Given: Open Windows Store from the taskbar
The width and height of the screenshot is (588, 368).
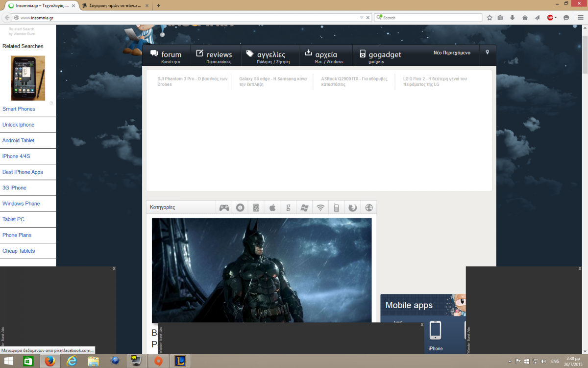Looking at the screenshot, I should [29, 361].
